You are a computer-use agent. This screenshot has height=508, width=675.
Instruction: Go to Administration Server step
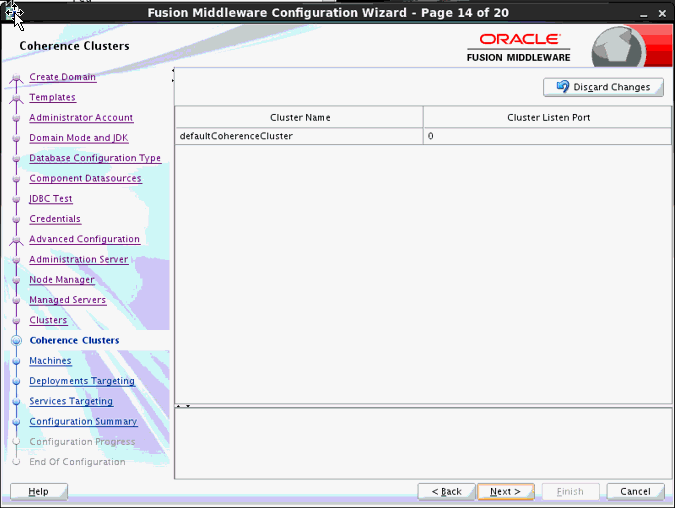(x=79, y=259)
